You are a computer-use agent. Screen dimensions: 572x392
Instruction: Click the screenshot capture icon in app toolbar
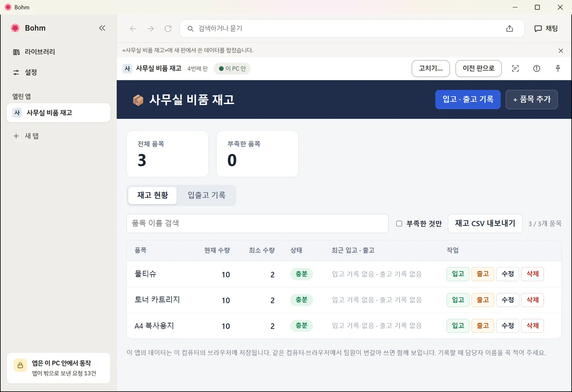tap(515, 69)
